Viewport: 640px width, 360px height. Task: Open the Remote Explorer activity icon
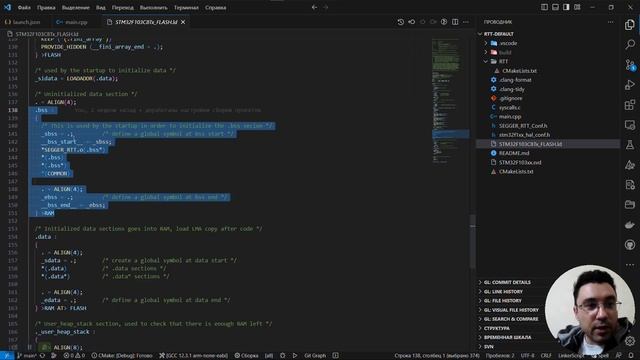[630, 125]
